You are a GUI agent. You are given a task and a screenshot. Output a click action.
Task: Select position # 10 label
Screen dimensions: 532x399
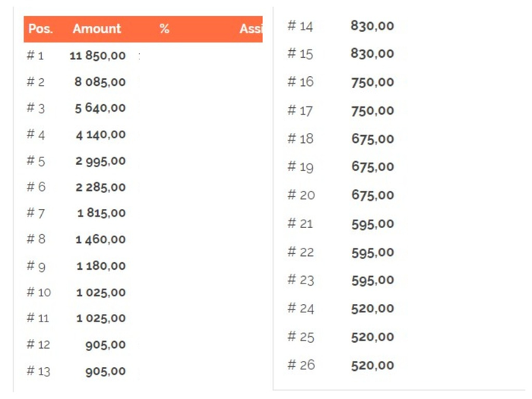tap(39, 292)
